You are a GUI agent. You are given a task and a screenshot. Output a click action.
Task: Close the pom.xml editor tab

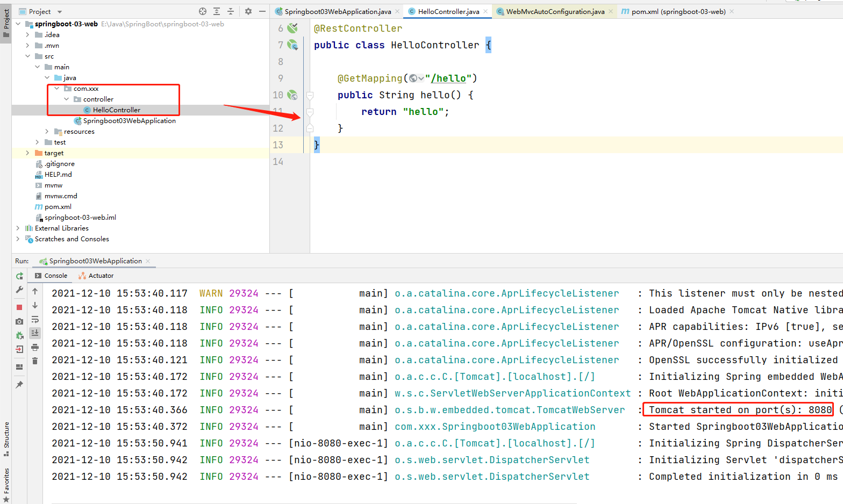732,11
